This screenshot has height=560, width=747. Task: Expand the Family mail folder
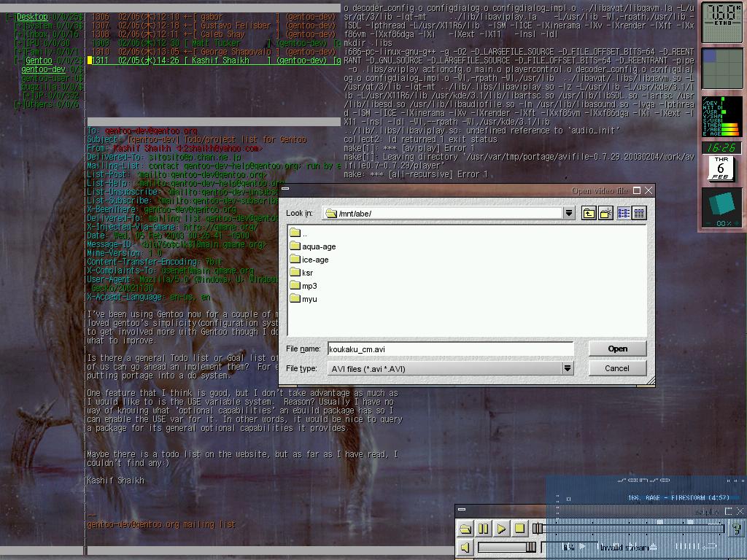pyautogui.click(x=19, y=52)
